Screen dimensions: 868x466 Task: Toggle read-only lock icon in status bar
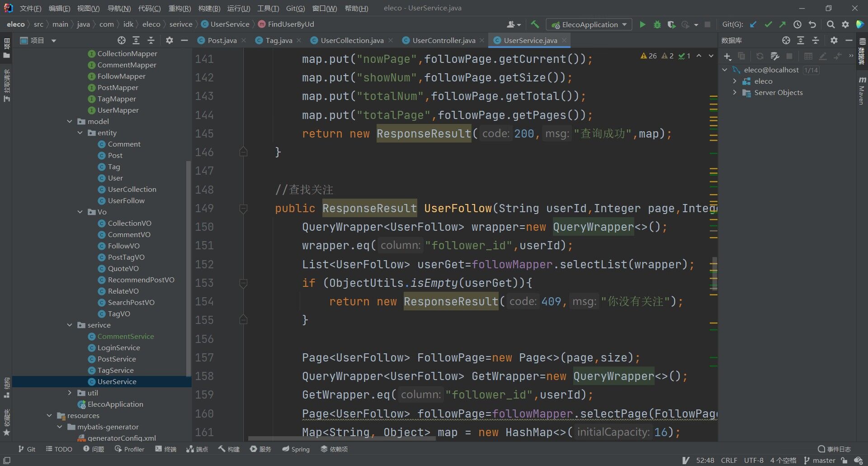click(x=844, y=460)
